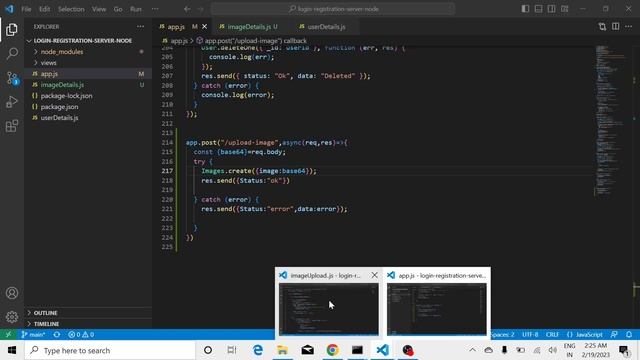Open the Explorer view in activity bar

click(12, 29)
